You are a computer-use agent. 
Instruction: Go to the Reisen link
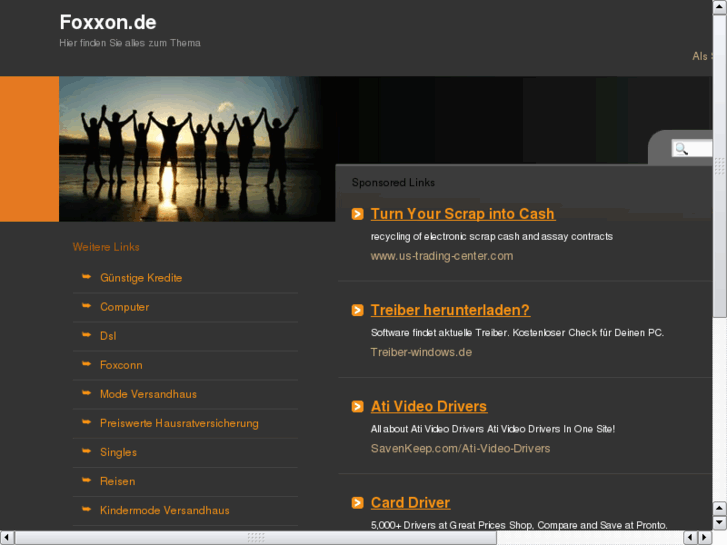tap(118, 481)
